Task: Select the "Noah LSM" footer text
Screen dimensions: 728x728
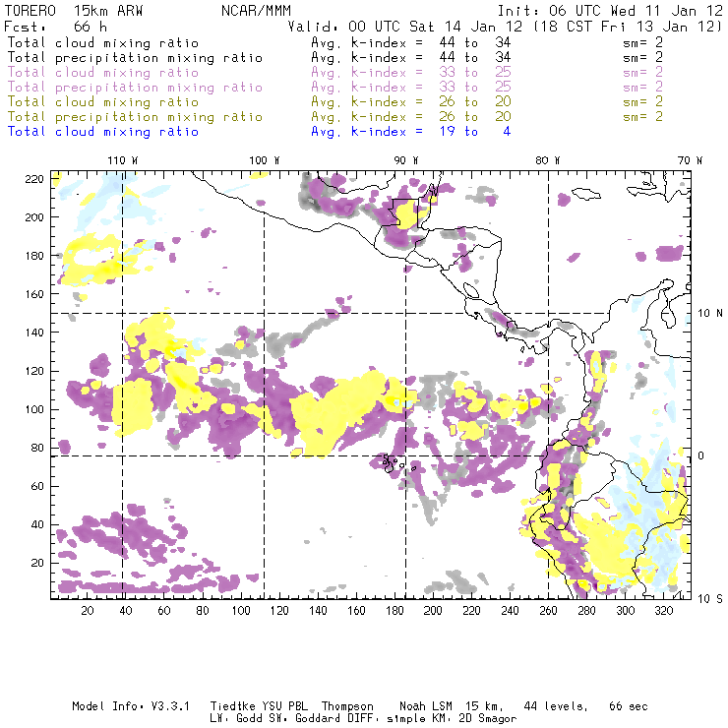Action: click(x=426, y=706)
